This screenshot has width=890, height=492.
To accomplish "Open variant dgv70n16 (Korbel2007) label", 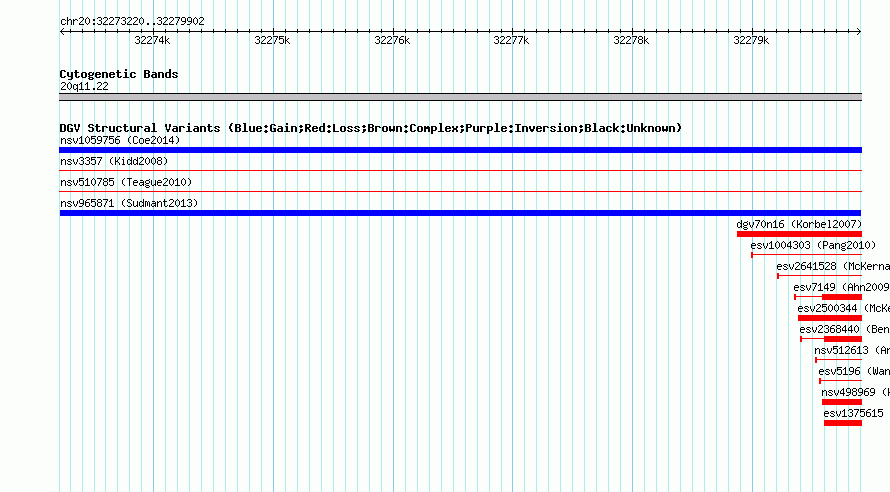I will click(x=799, y=224).
